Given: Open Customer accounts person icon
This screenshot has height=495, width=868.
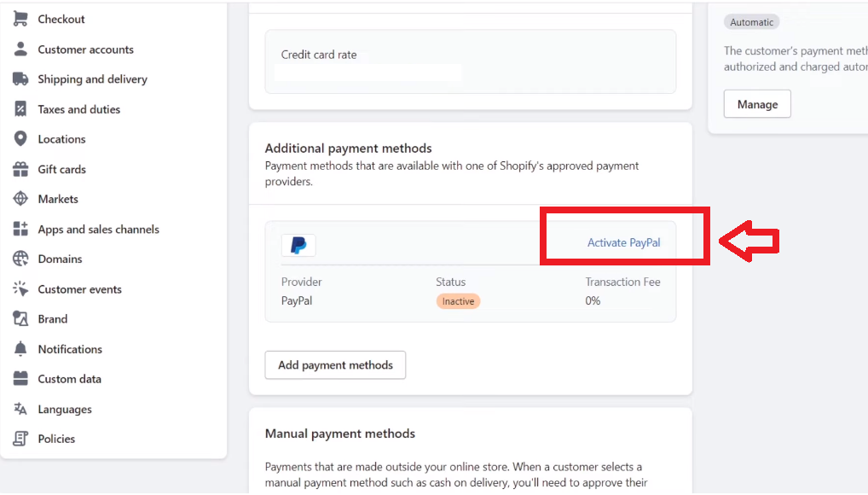Looking at the screenshot, I should (x=20, y=49).
